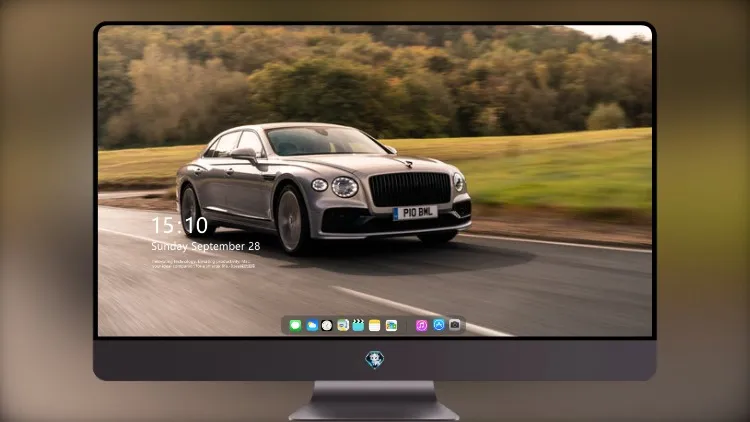Click the 15:10 clock widget
The height and width of the screenshot is (422, 750).
click(179, 225)
